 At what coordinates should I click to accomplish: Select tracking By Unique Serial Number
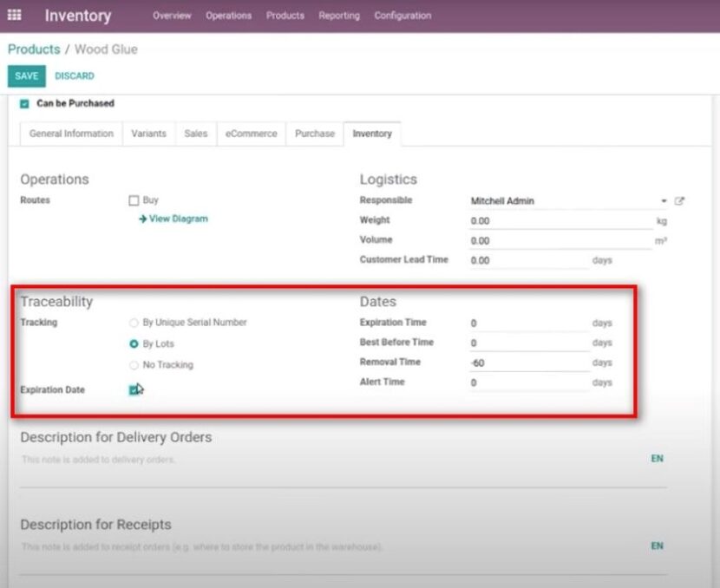pos(134,322)
